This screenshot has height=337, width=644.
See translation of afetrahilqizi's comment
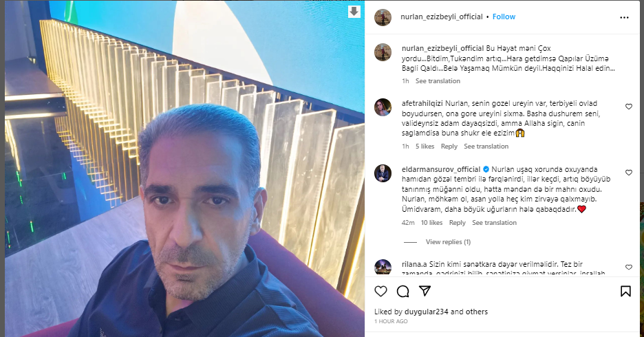[x=486, y=146]
